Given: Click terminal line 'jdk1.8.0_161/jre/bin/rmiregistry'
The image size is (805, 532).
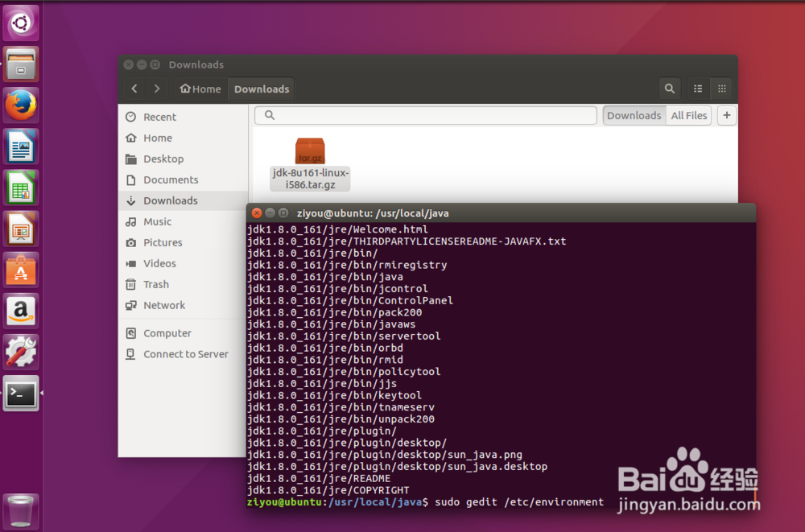Looking at the screenshot, I should [347, 265].
